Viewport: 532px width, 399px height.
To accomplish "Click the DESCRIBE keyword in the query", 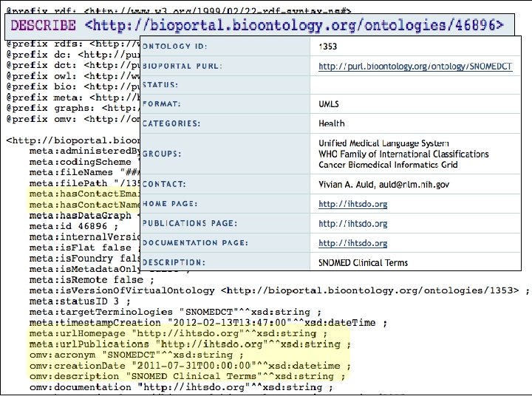I will [44, 26].
